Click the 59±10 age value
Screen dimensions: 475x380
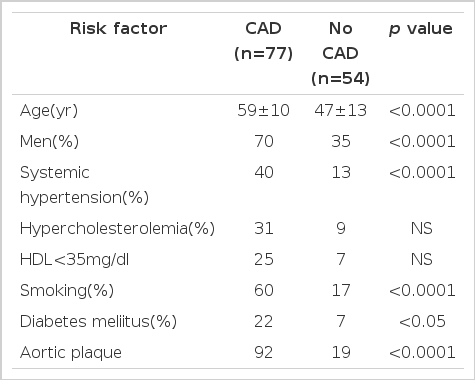coord(263,110)
